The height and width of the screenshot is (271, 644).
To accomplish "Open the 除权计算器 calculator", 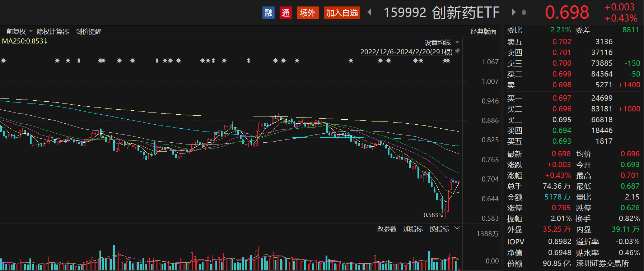I will click(53, 32).
